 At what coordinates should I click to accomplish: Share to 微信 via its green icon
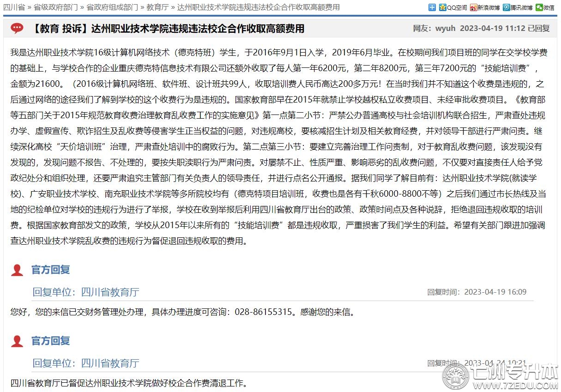[x=539, y=7]
